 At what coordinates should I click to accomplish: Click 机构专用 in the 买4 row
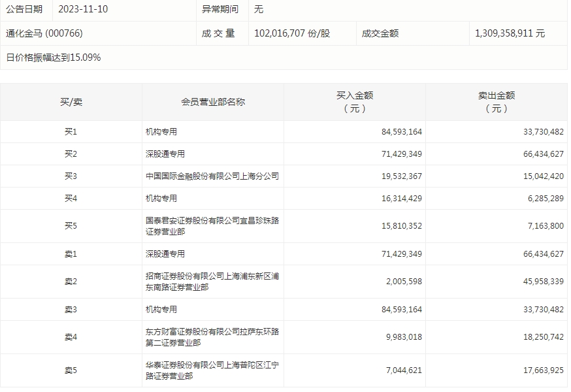(x=161, y=198)
